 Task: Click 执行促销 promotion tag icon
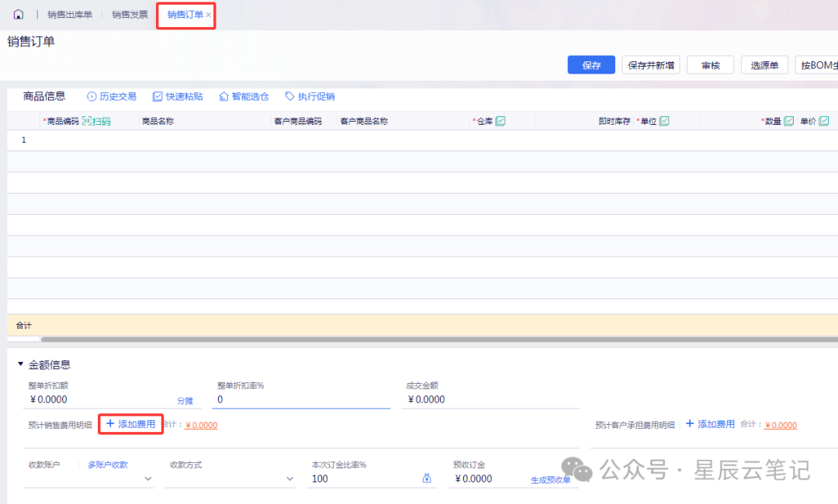290,97
